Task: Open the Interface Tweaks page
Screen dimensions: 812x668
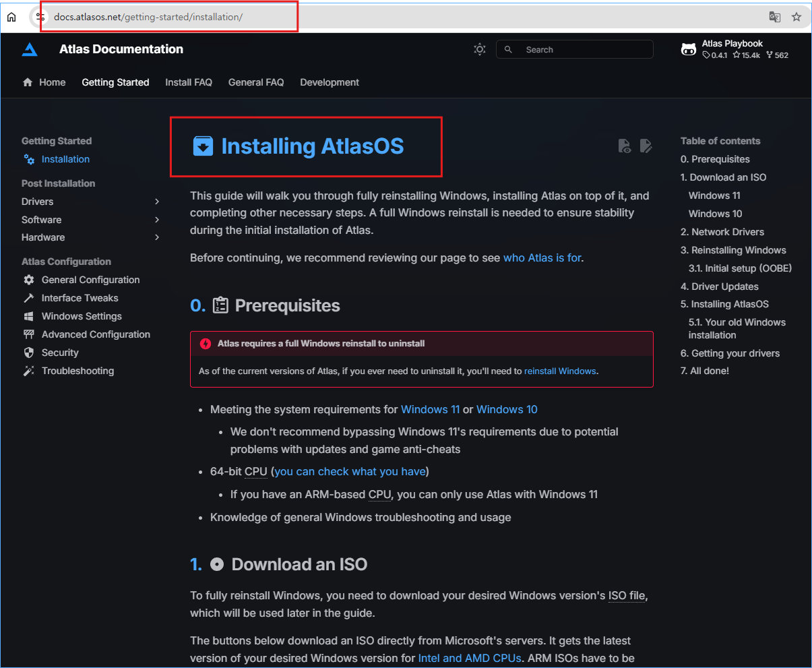Action: (80, 298)
